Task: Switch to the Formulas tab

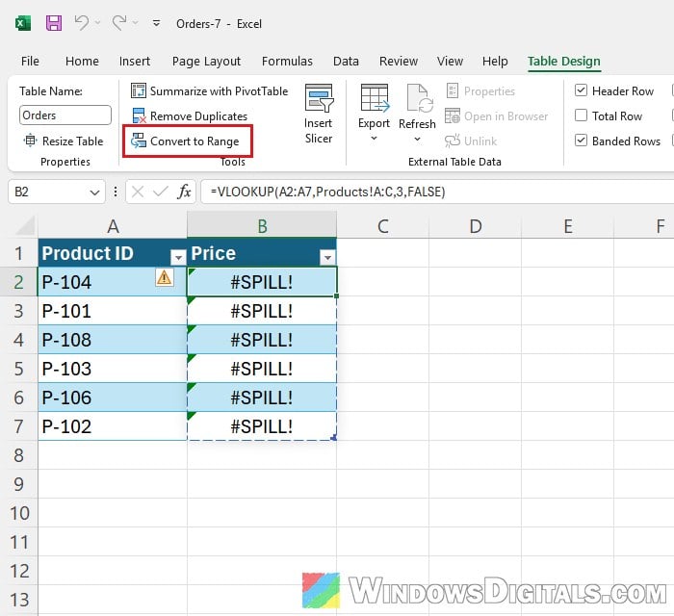Action: pyautogui.click(x=287, y=62)
